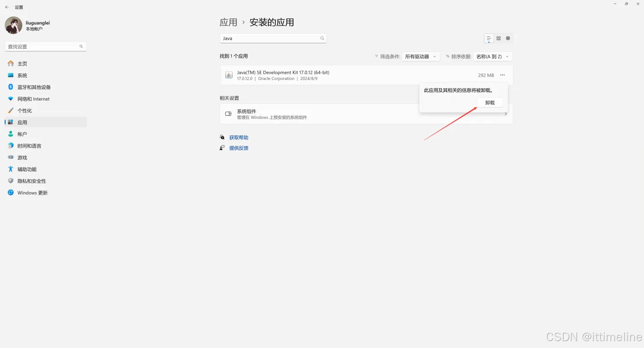Open 帐户 in the sidebar
The height and width of the screenshot is (348, 644).
[x=46, y=134]
